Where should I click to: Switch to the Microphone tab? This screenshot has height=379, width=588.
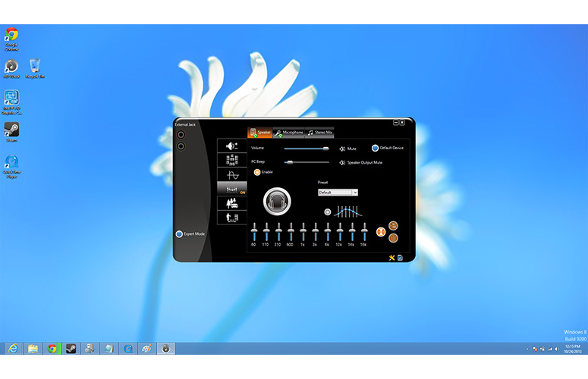click(288, 133)
